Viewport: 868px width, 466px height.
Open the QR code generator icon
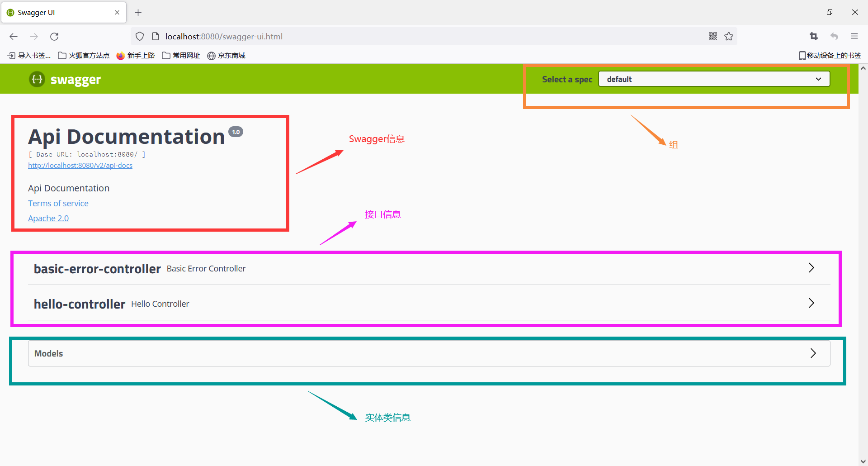point(713,37)
